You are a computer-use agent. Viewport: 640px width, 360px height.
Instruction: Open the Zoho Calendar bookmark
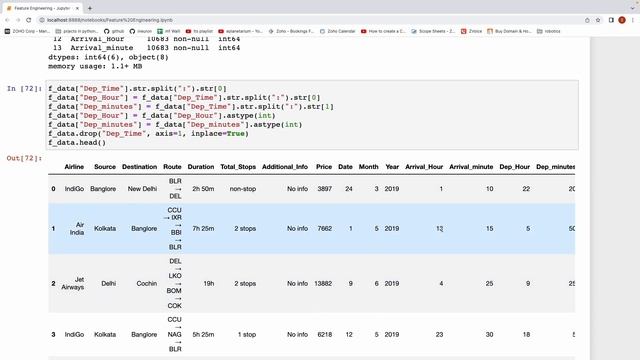point(338,31)
